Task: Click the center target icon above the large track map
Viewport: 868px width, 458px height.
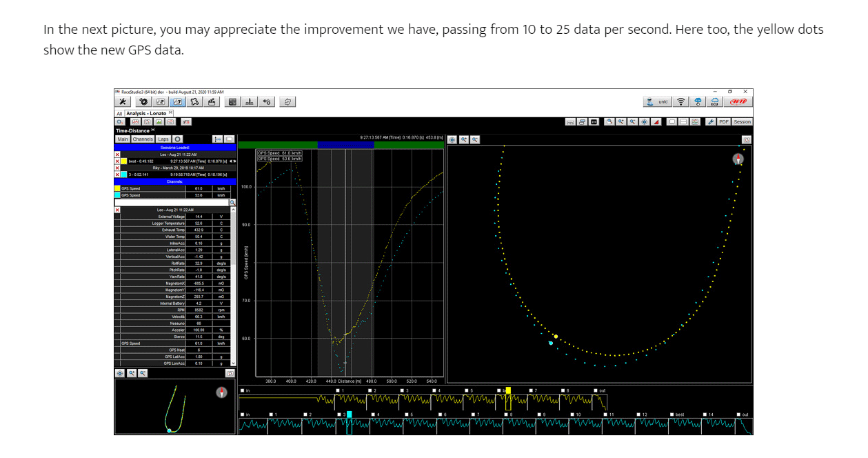Action: [x=453, y=139]
